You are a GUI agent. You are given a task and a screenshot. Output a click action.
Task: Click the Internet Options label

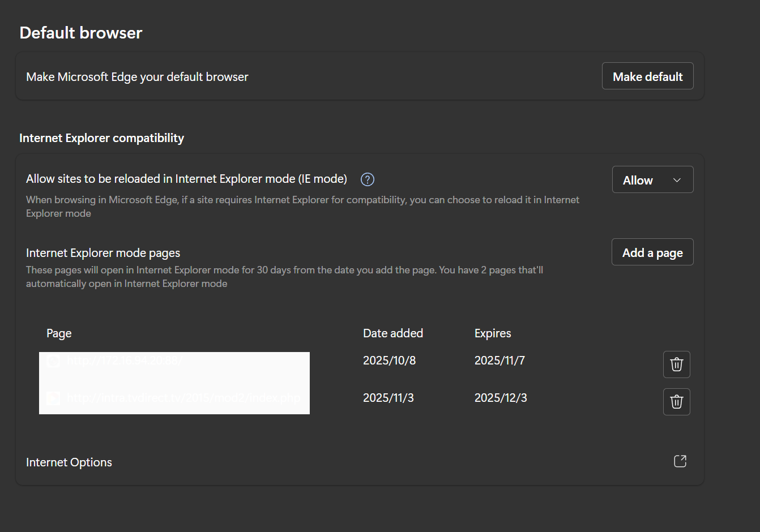pyautogui.click(x=69, y=462)
